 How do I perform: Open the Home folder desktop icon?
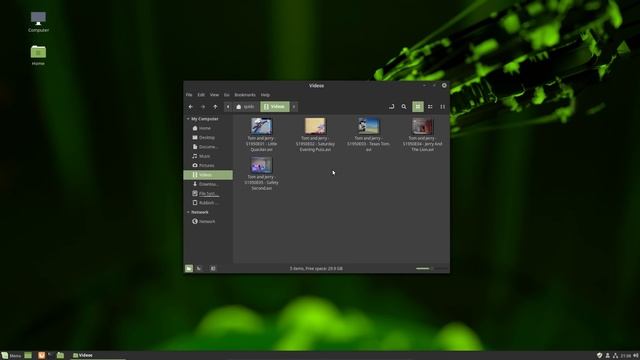click(38, 56)
